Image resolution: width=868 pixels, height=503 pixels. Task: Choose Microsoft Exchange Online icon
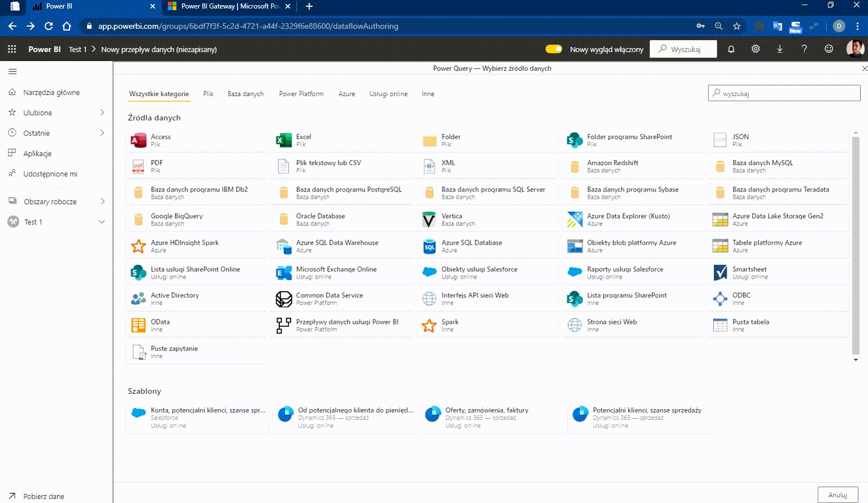point(284,272)
